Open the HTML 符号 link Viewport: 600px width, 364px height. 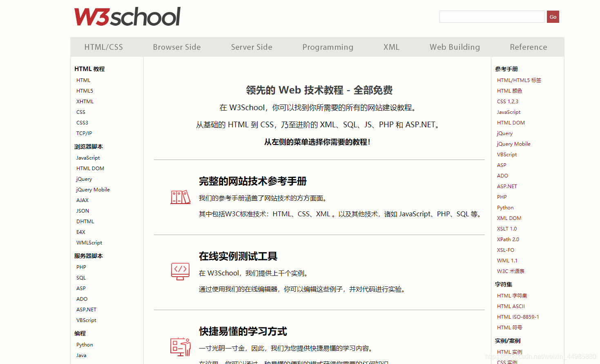[x=509, y=328]
